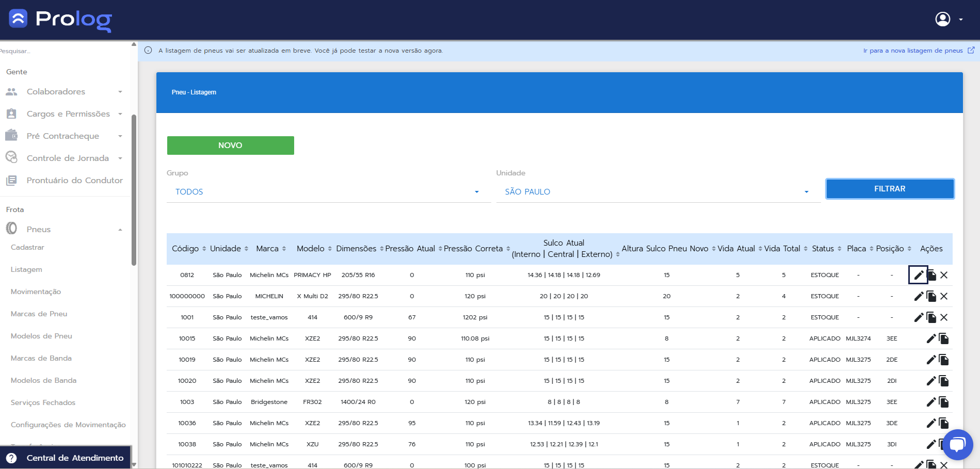
Task: Open Modelos de Banda page
Action: point(43,381)
